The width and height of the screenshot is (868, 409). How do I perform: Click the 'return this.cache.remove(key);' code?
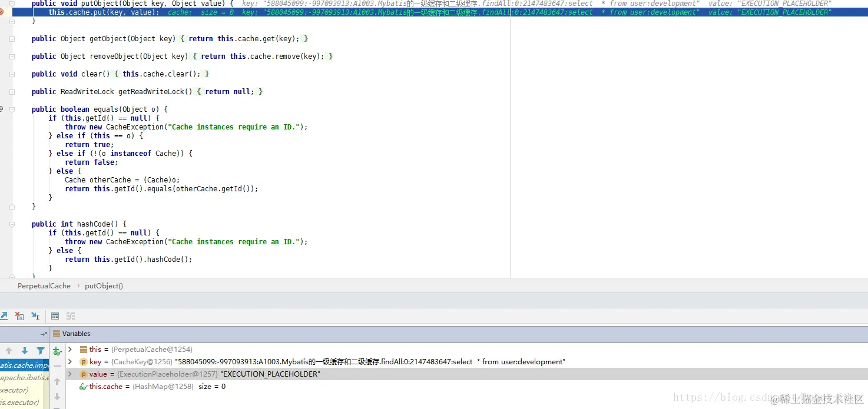click(262, 56)
